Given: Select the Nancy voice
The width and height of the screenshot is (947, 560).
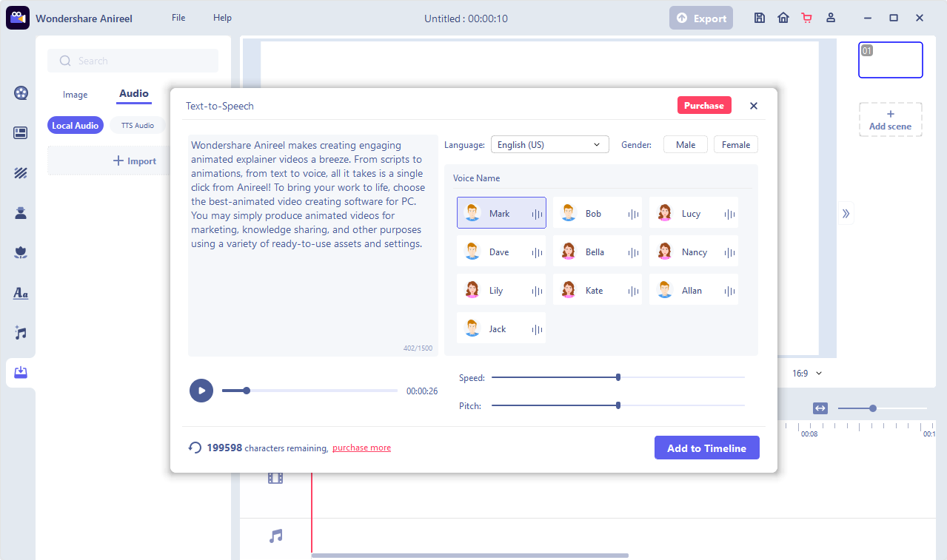Looking at the screenshot, I should (694, 252).
